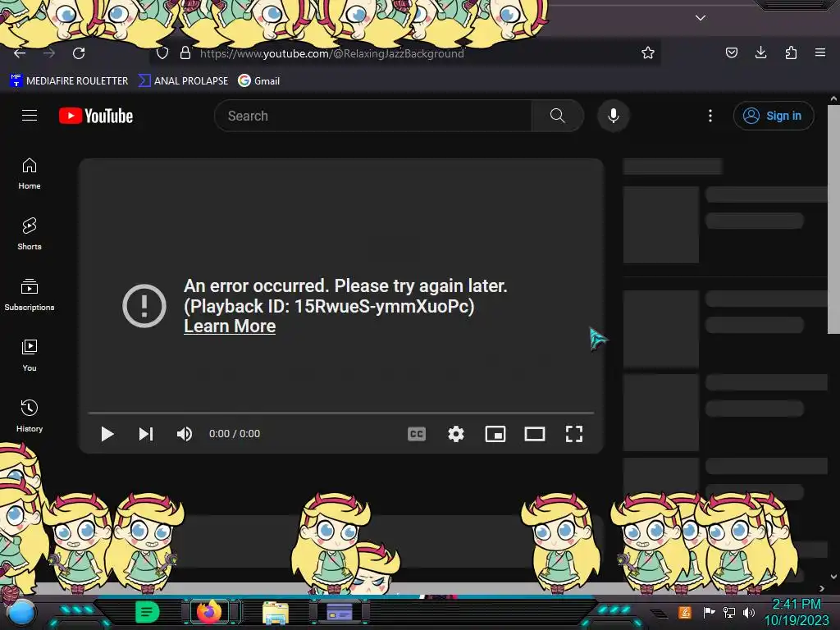Skip to the next video
Screen dimensions: 840x630
(146, 434)
